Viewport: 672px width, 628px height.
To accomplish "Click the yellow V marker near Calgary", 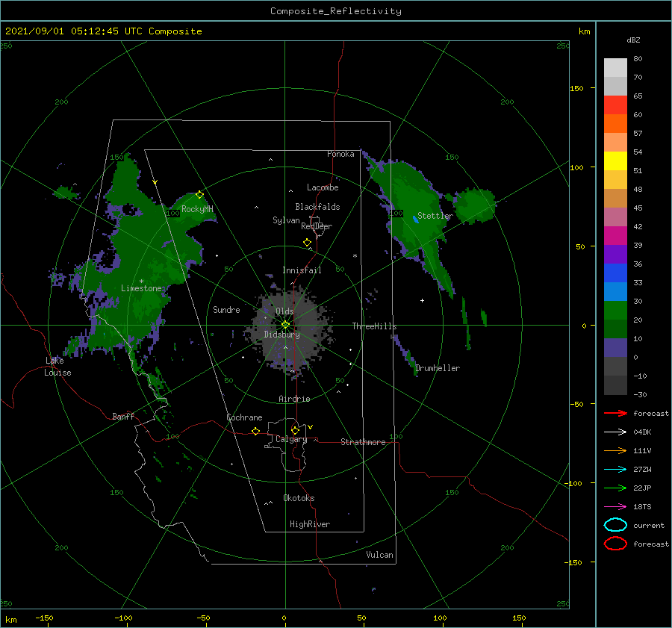I will 311,427.
